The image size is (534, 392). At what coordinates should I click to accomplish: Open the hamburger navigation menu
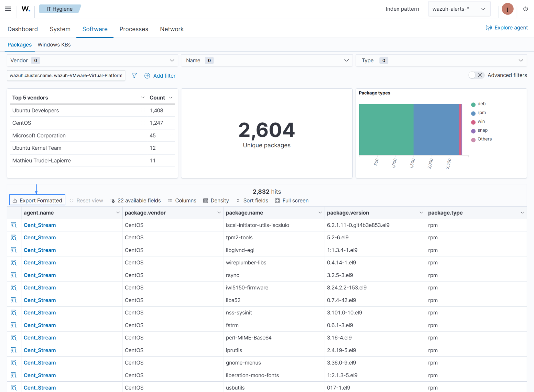click(x=8, y=9)
